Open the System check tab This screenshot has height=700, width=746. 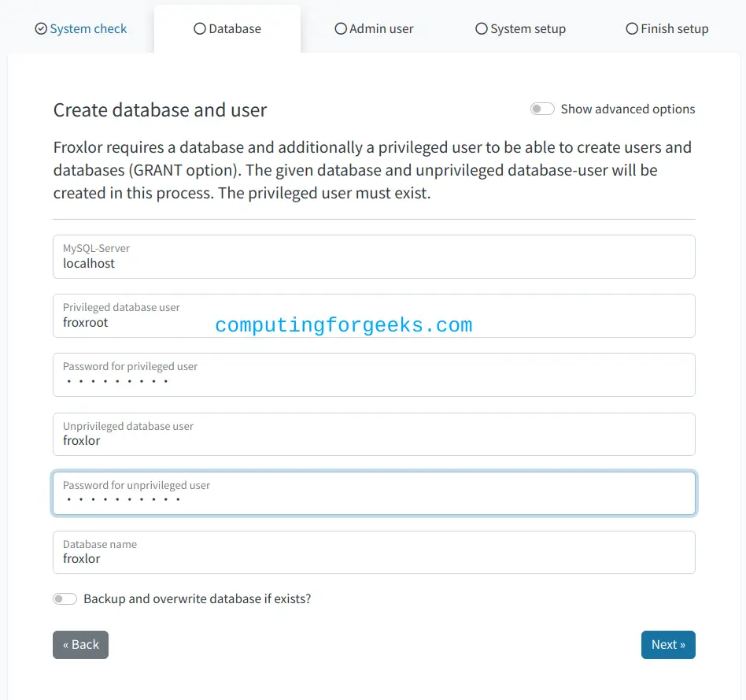(81, 29)
